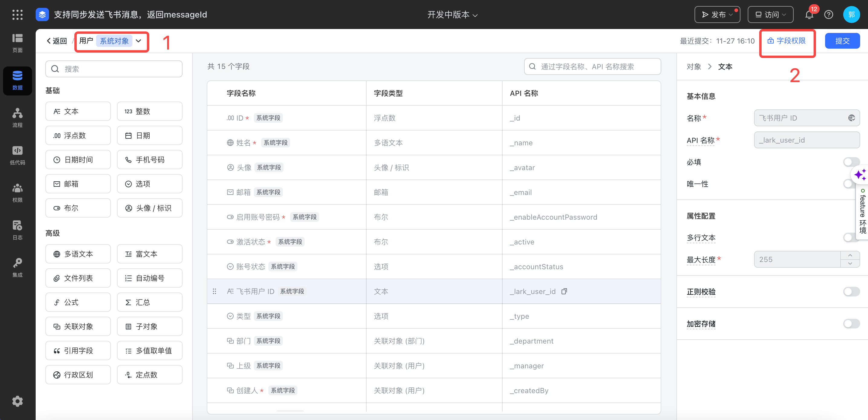Go back with the 返回 link
This screenshot has height=420, width=868.
(x=57, y=41)
